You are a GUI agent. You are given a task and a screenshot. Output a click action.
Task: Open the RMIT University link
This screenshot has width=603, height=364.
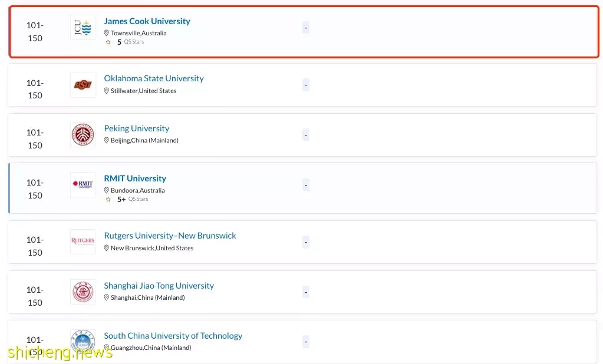[x=135, y=178]
